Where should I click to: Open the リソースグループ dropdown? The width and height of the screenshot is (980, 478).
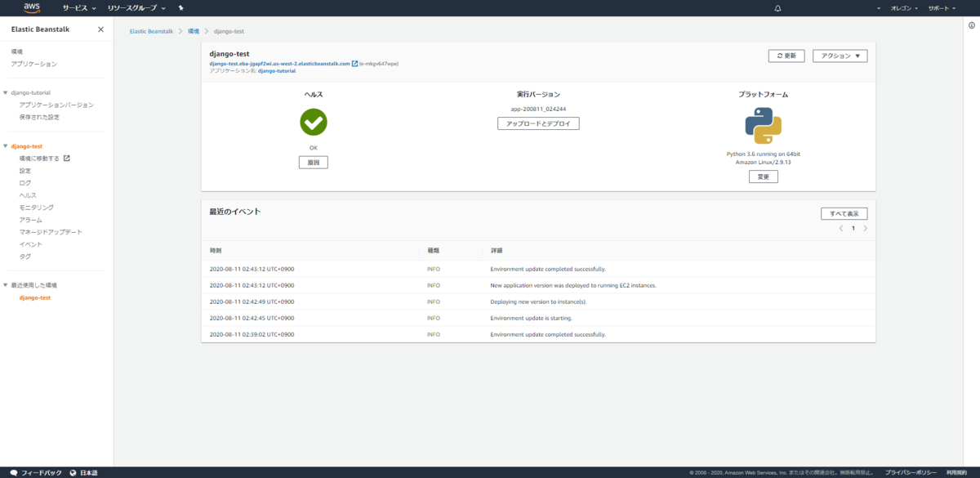pos(136,7)
